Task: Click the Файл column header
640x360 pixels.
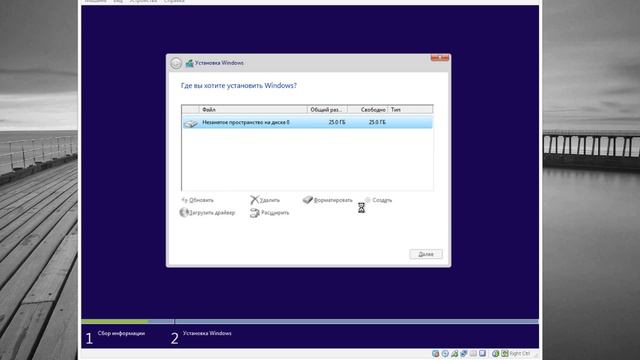Action: (x=253, y=110)
